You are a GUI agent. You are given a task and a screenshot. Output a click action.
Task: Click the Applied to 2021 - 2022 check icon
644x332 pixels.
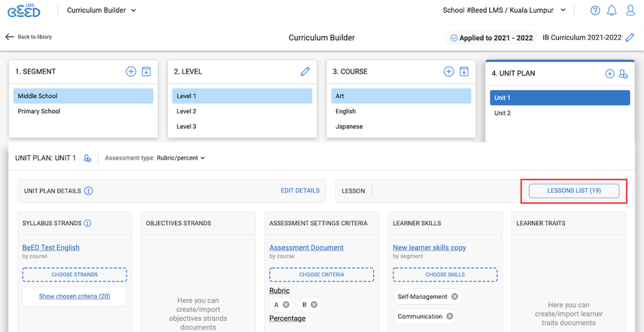[x=454, y=38]
